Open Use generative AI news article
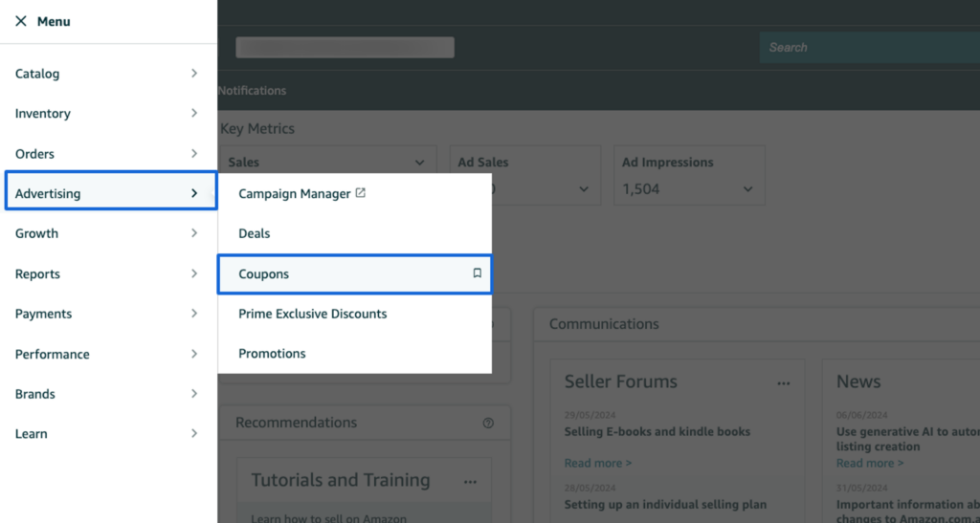980x523 pixels. coord(908,439)
